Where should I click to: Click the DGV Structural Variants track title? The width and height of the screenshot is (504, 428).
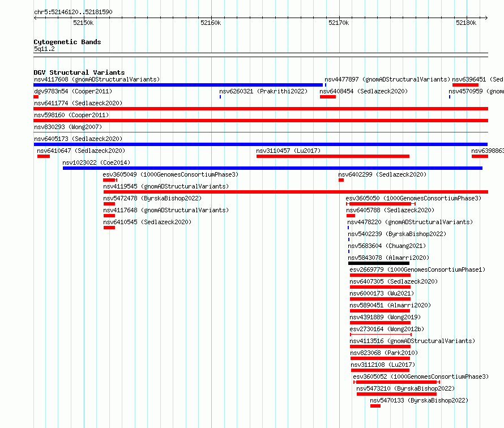[x=79, y=72]
